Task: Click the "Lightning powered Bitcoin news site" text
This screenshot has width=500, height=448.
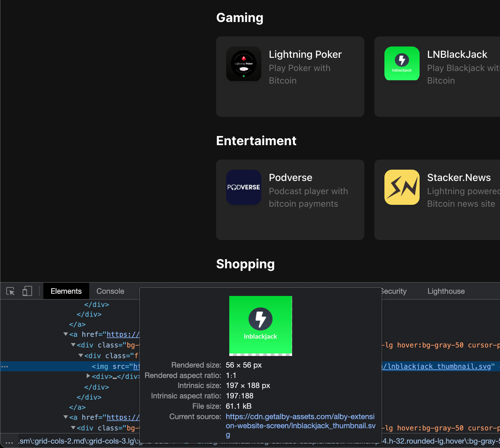Action: (464, 198)
